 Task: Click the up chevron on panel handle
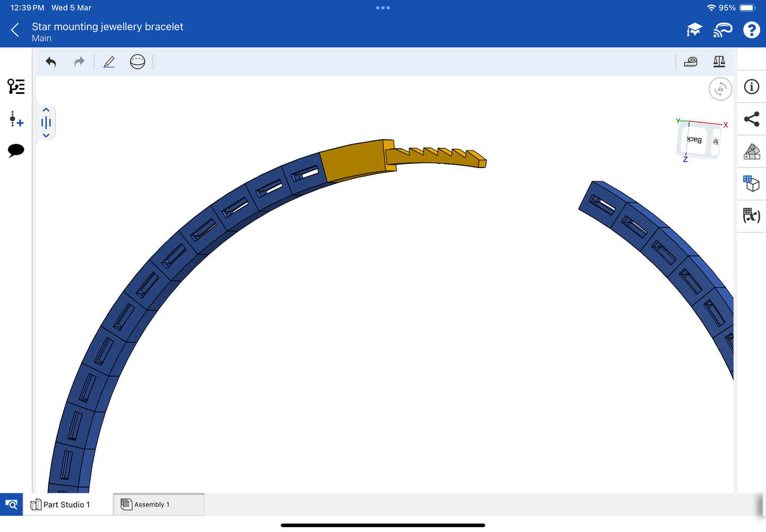[46, 110]
